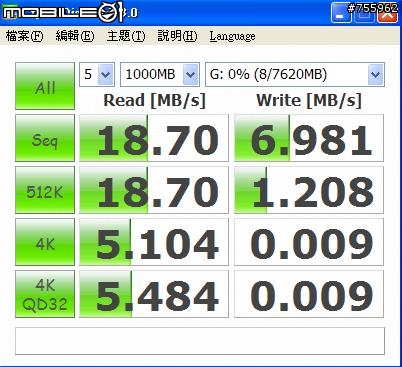Run the 4K QD32 test

coord(45,294)
